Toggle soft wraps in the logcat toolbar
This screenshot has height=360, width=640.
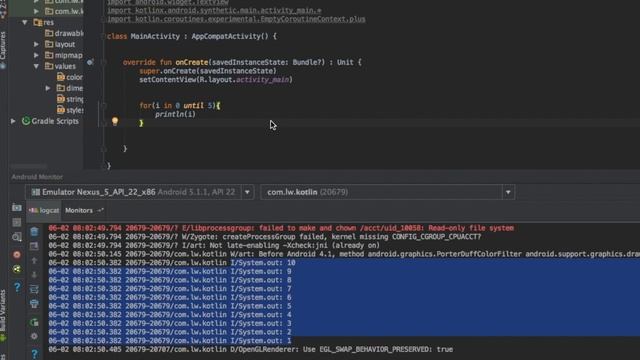[x=34, y=289]
